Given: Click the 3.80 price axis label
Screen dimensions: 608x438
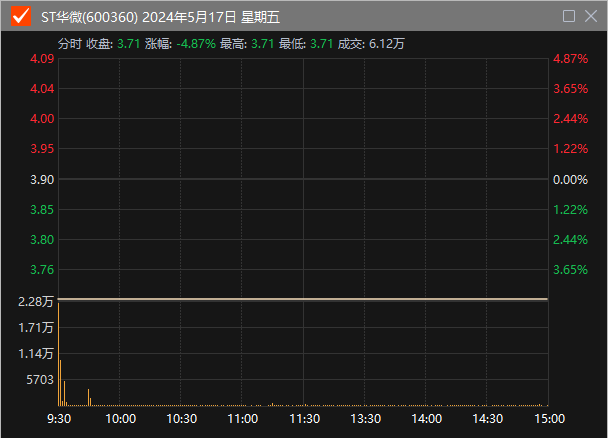Looking at the screenshot, I should [x=42, y=240].
